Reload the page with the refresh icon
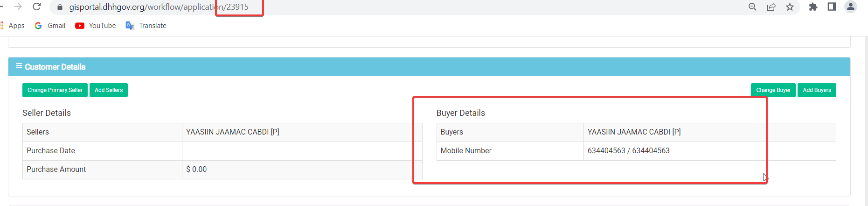Screen dimensions: 868x206 [x=37, y=7]
